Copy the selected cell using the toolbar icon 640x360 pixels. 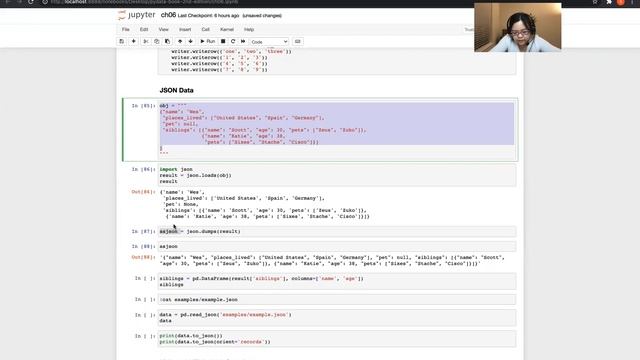[156, 42]
